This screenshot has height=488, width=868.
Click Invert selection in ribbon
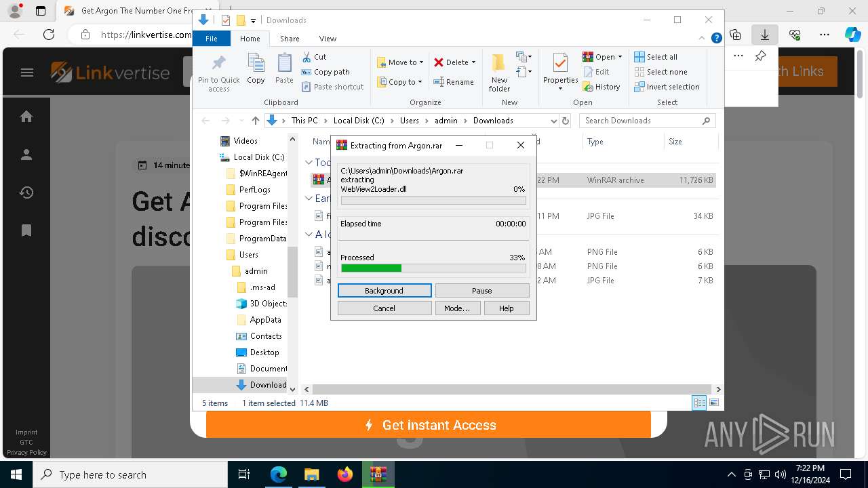667,87
